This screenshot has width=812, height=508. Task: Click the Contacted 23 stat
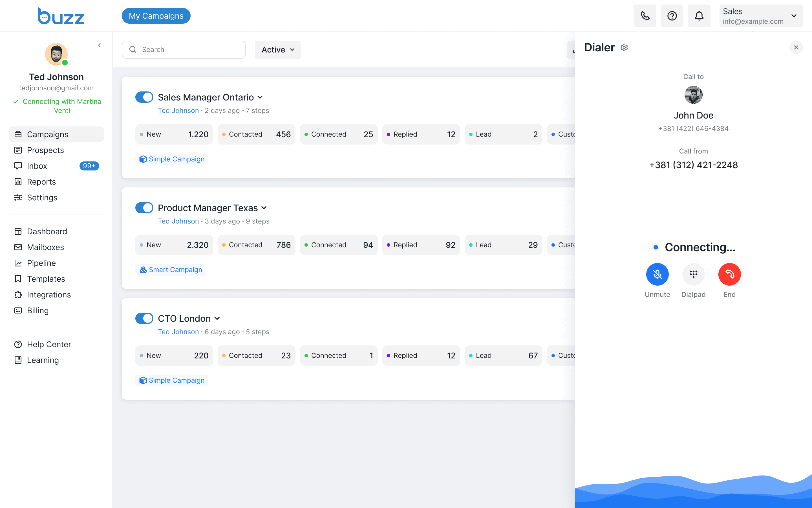(x=256, y=356)
